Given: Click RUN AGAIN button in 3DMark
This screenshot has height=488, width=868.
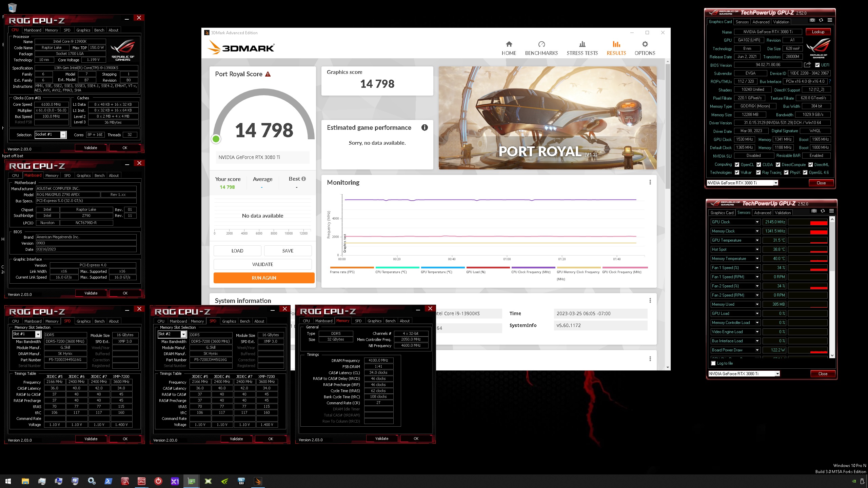Looking at the screenshot, I should (264, 278).
